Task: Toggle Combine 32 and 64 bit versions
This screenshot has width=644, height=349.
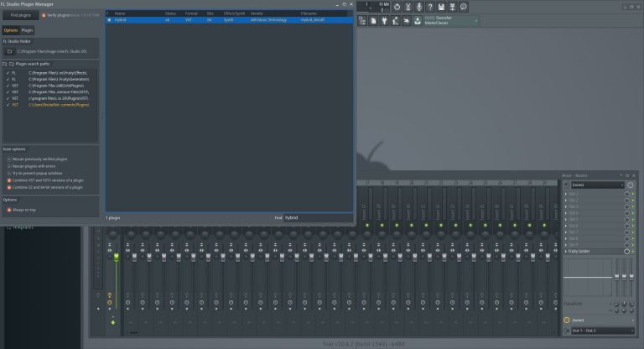Action: tap(8, 188)
